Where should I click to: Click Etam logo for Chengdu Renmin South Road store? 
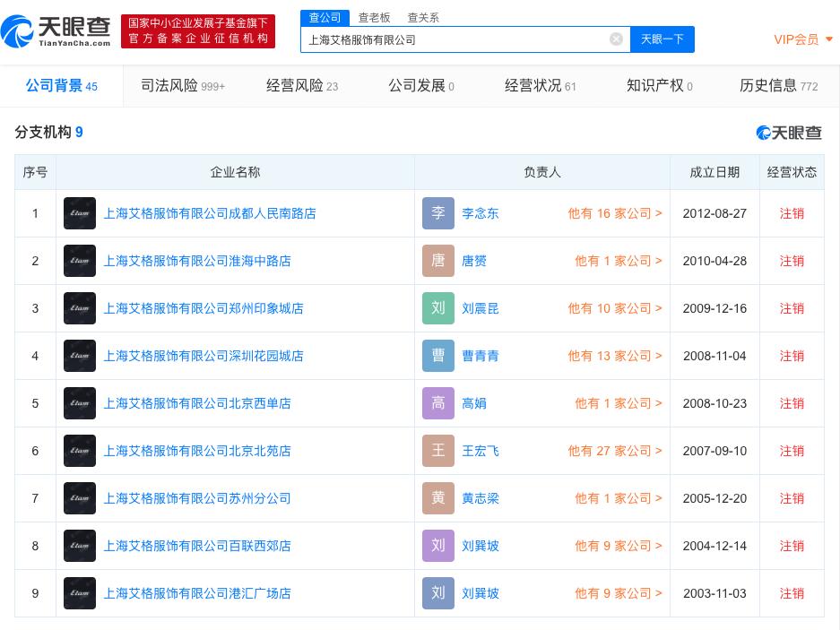80,213
